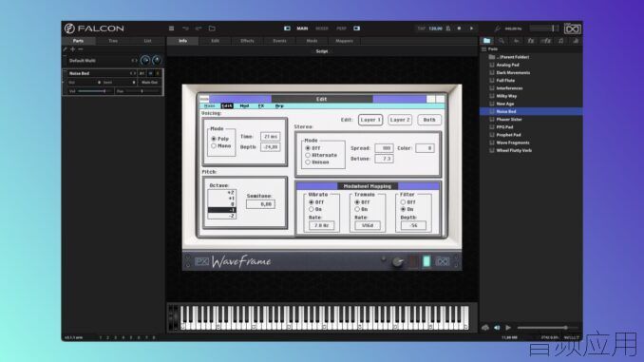This screenshot has width=644, height=362.
Task: Click the tuning fork icon
Action: (x=498, y=29)
